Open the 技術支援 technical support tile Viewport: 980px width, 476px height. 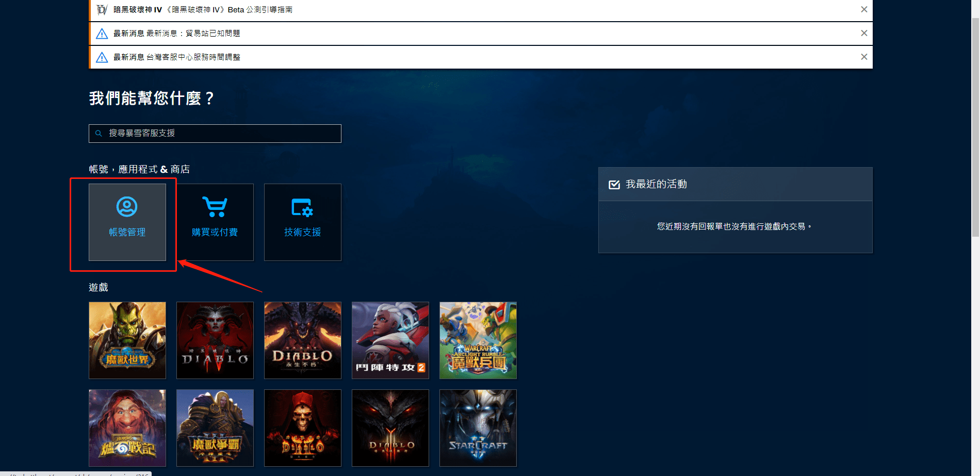(303, 222)
